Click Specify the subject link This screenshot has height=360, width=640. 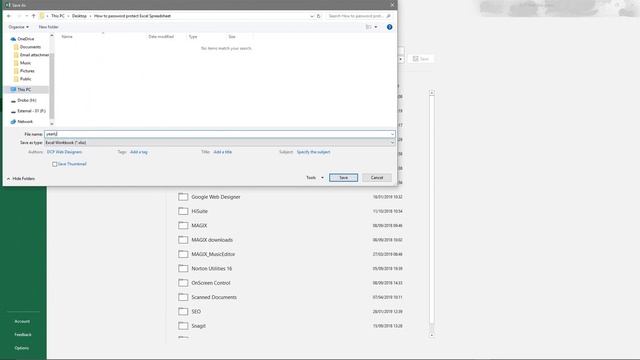[x=313, y=152]
